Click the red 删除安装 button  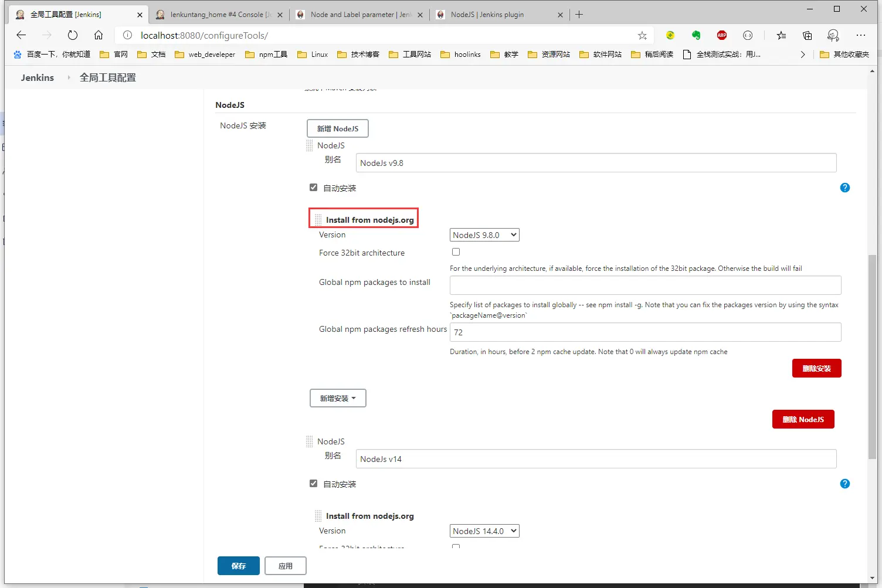[x=816, y=368]
